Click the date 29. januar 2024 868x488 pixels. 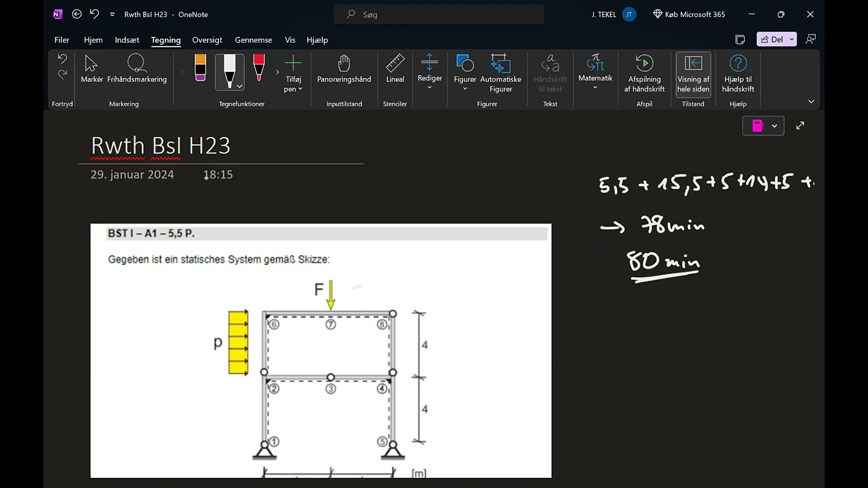point(132,175)
